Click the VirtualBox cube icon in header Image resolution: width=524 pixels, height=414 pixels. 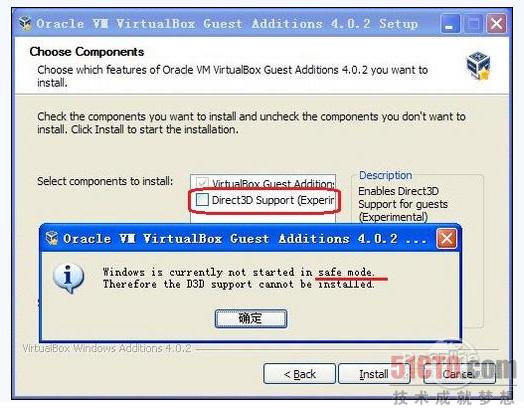click(x=478, y=65)
